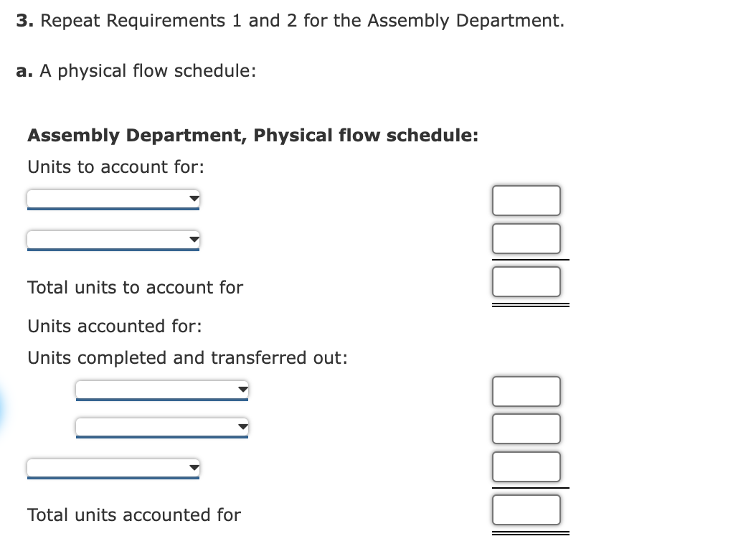756x554 pixels.
Task: Click the input box beside the first dropdown
Action: (526, 200)
